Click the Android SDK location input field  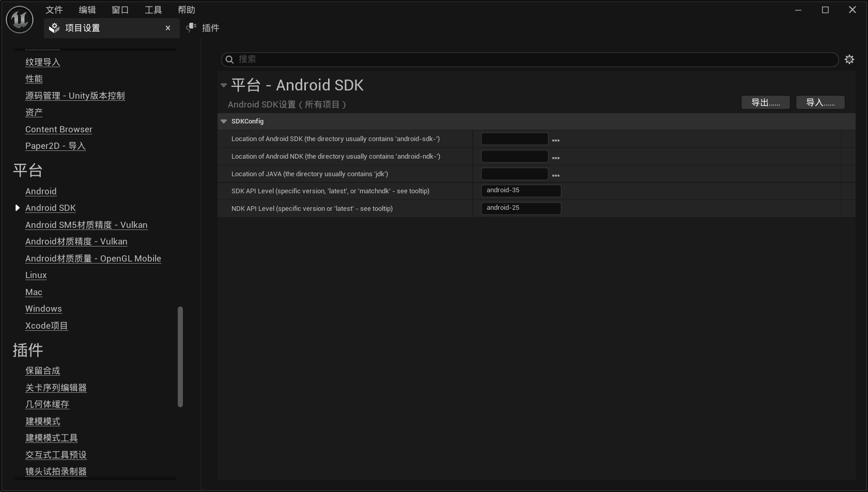coord(515,139)
